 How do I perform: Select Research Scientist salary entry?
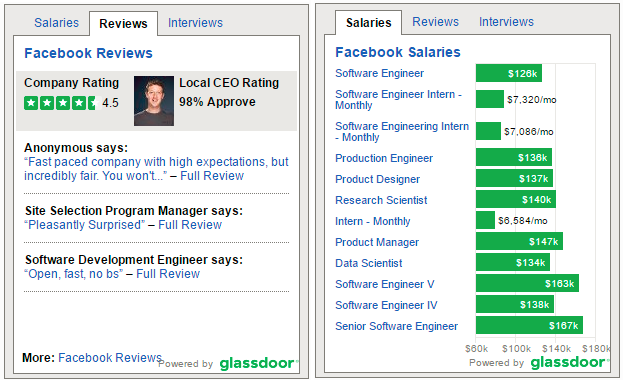381,200
